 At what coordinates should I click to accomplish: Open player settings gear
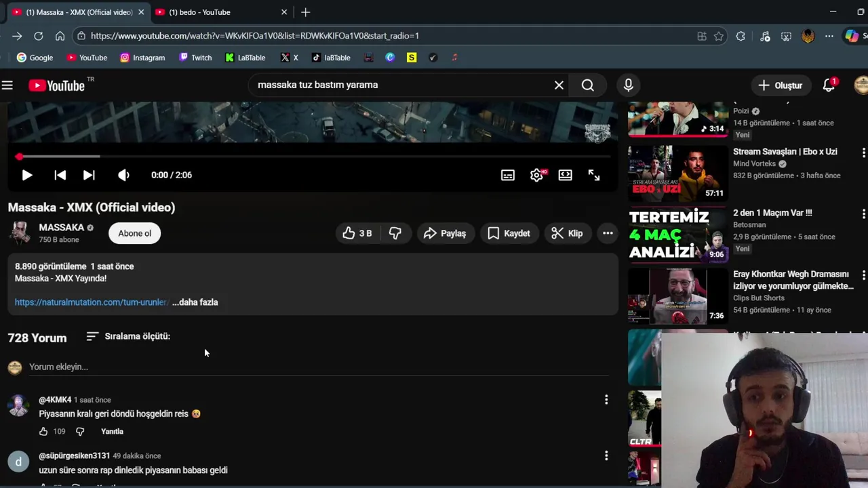(x=536, y=175)
